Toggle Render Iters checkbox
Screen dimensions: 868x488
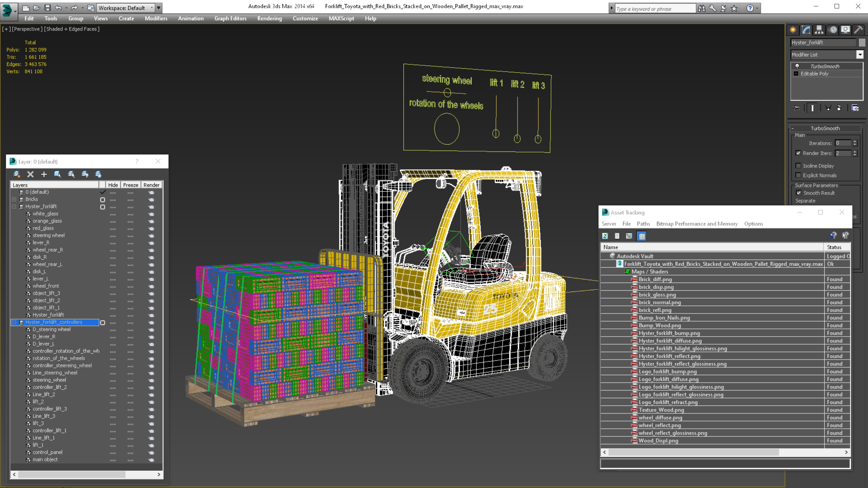[798, 153]
